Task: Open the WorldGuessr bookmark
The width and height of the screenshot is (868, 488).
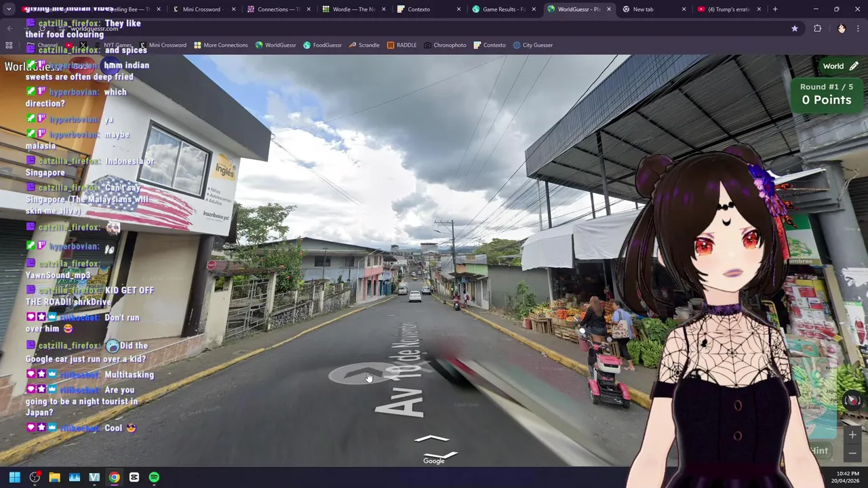Action: [275, 45]
